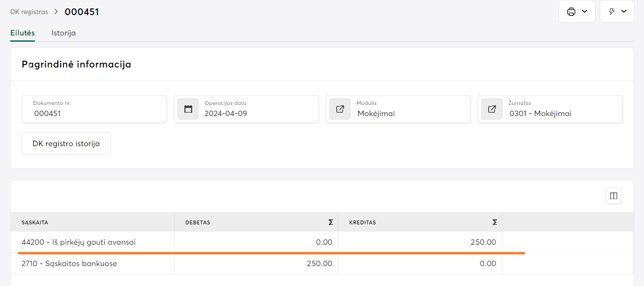Go to DK registras breadcrumb link

[29, 12]
